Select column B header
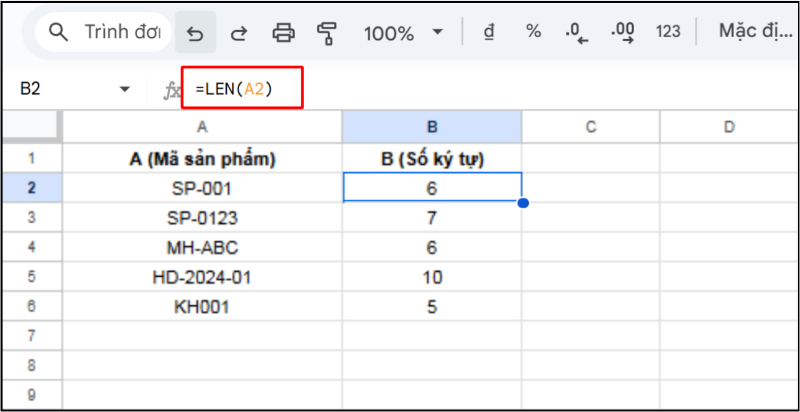 (x=432, y=126)
